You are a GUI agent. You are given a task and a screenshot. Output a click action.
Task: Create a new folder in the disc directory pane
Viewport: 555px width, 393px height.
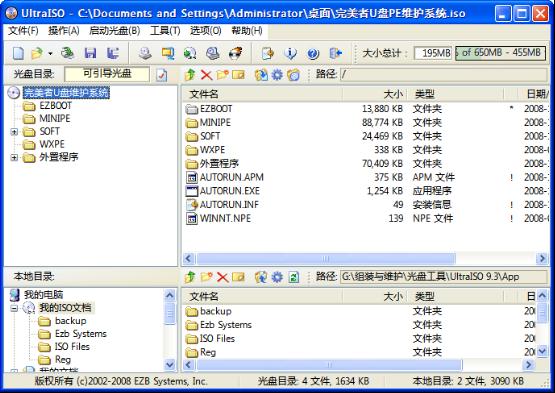pos(222,74)
